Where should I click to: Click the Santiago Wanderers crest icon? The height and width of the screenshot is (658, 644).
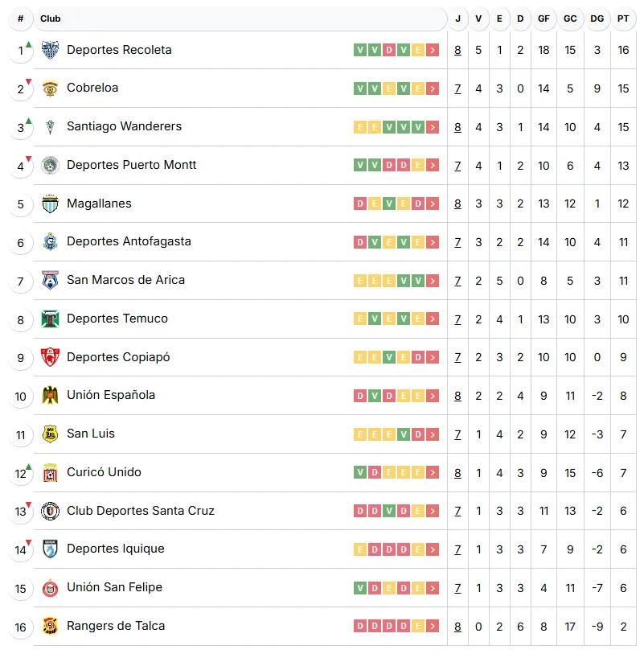[x=50, y=127]
